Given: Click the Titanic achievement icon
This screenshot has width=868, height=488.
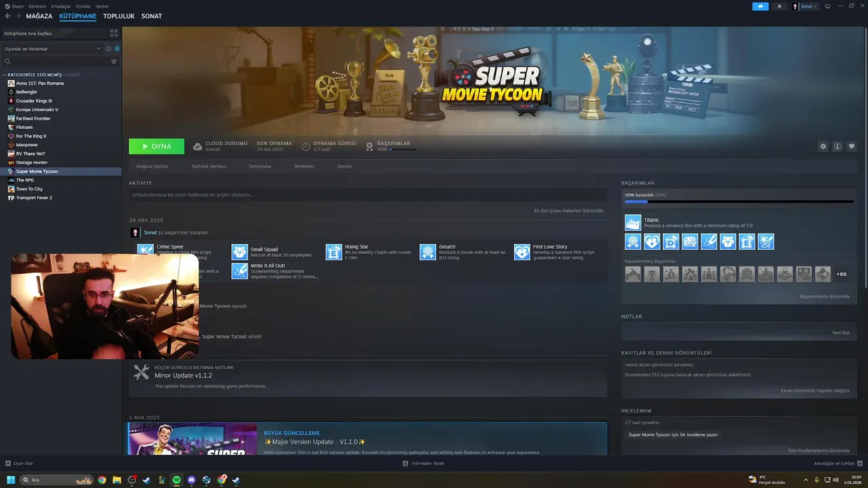Looking at the screenshot, I should (x=633, y=223).
